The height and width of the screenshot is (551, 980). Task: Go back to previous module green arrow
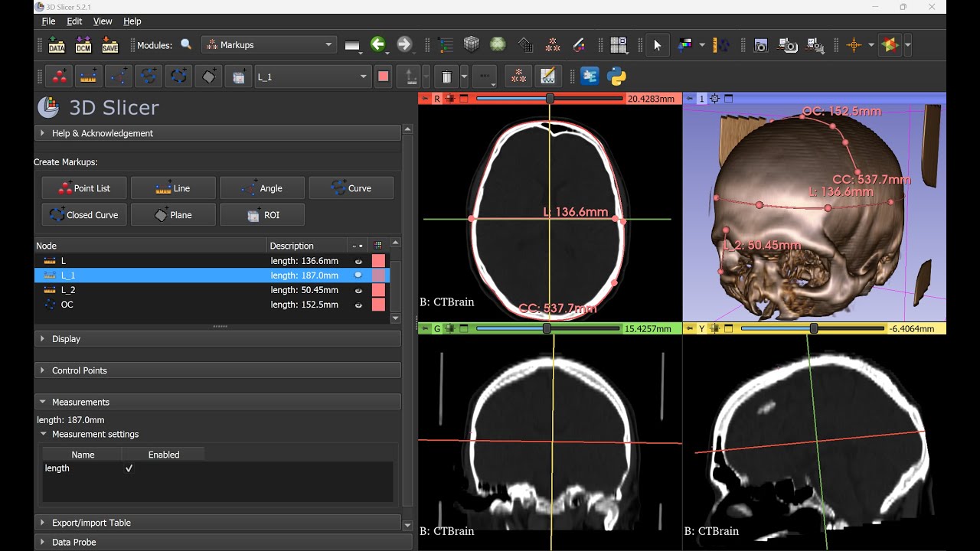pos(377,45)
